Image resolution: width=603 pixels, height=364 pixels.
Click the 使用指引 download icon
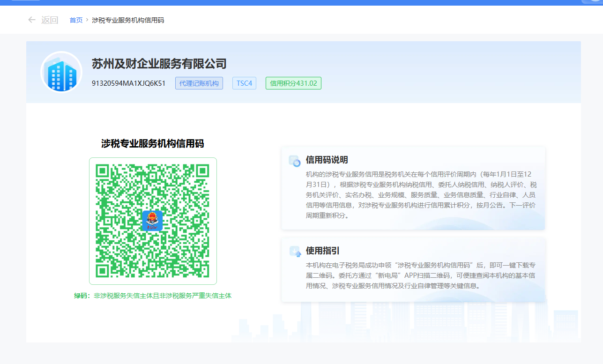pyautogui.click(x=295, y=252)
